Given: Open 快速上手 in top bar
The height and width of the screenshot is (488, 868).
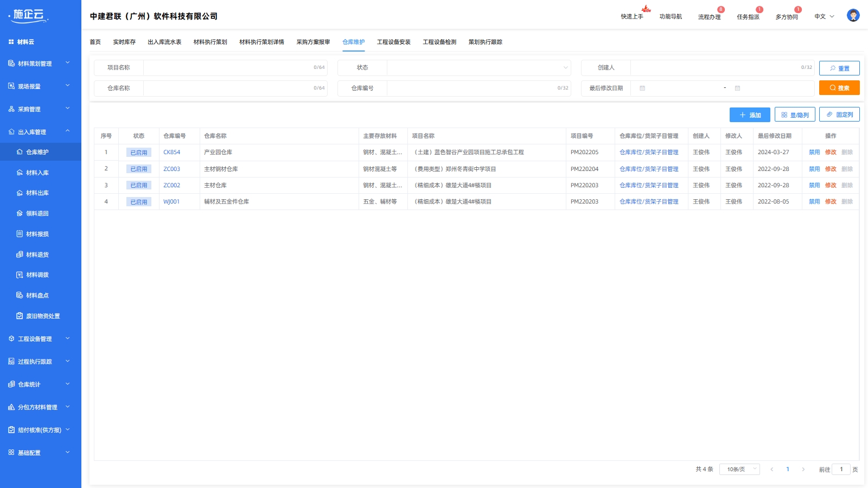Looking at the screenshot, I should click(x=632, y=17).
